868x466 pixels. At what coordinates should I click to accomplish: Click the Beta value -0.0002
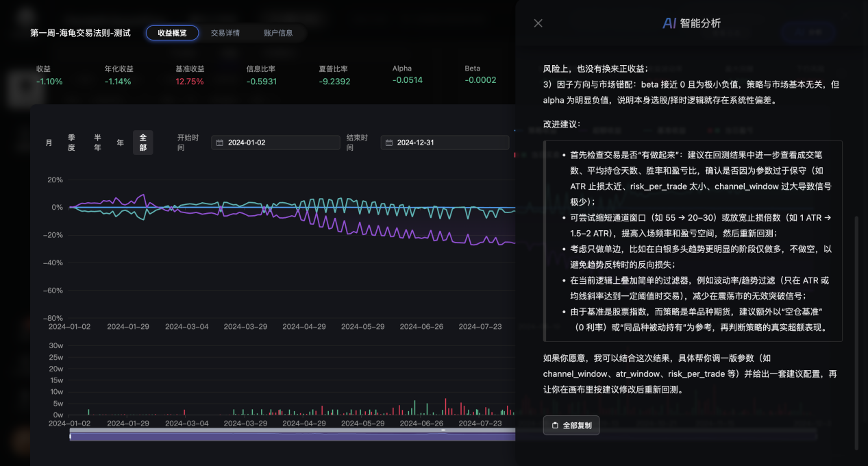480,80
